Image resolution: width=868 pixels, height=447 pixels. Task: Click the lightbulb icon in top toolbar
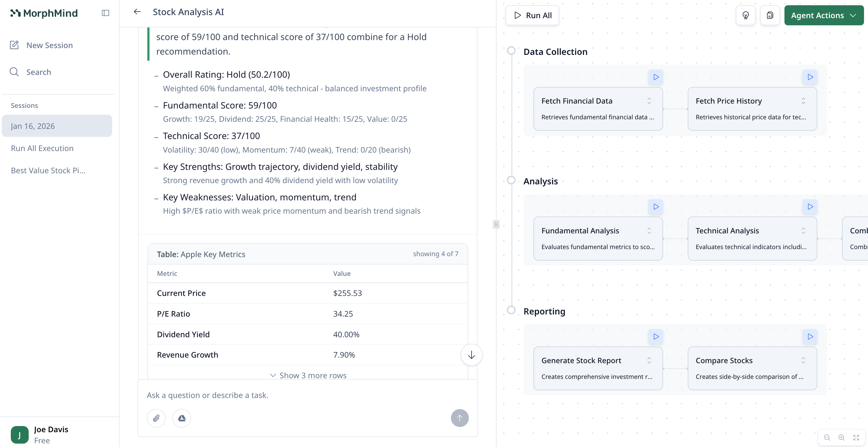click(746, 15)
